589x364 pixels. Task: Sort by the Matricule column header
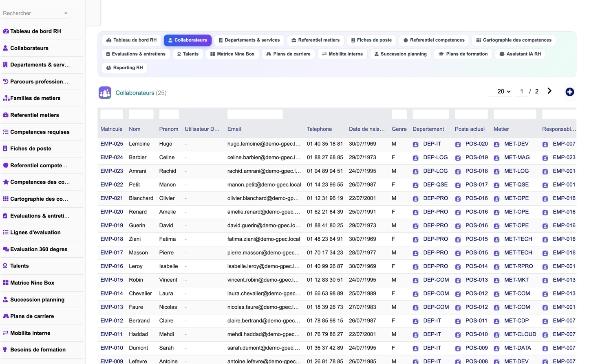[x=111, y=129]
